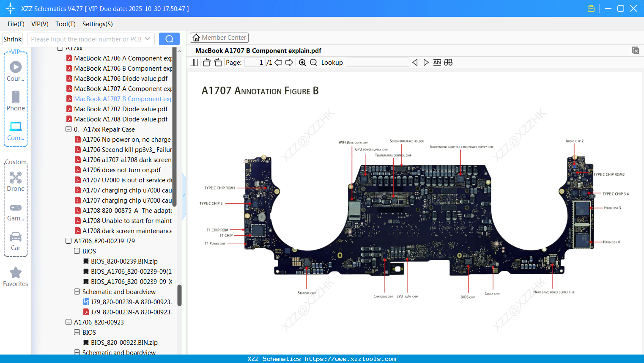Open the Computer category
This screenshot has height=363, width=644.
click(x=16, y=131)
